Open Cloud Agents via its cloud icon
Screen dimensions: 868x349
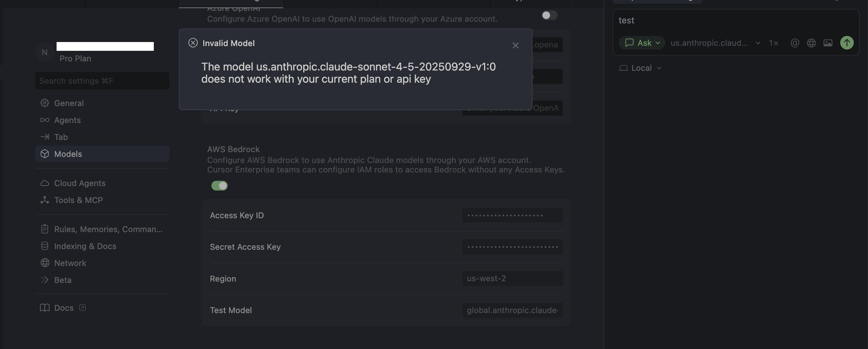click(45, 183)
